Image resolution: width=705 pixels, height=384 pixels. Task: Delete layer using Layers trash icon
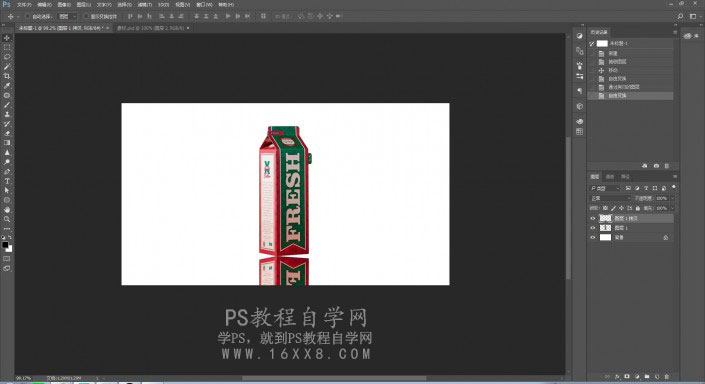point(667,376)
